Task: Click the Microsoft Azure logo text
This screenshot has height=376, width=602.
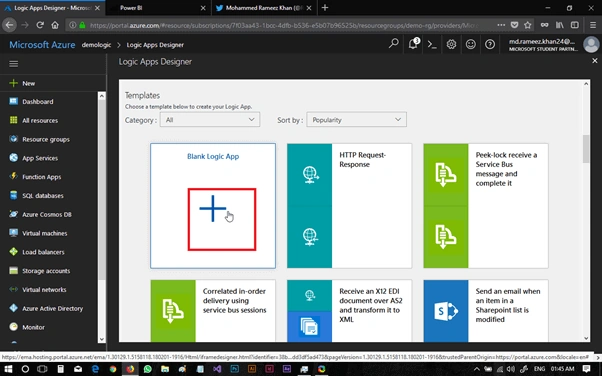Action: (42, 45)
